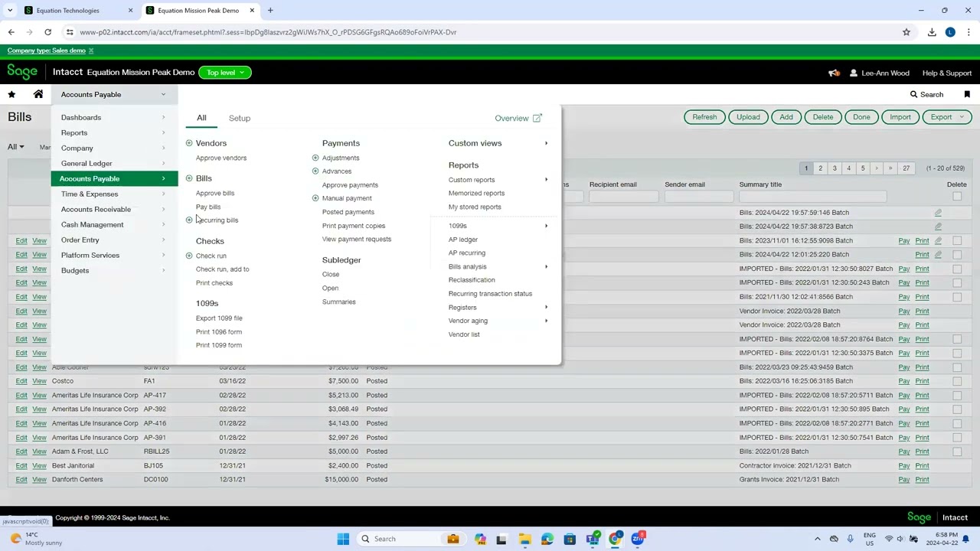Click the Recipient email filter field
Screen dimensions: 980x551
623,197
